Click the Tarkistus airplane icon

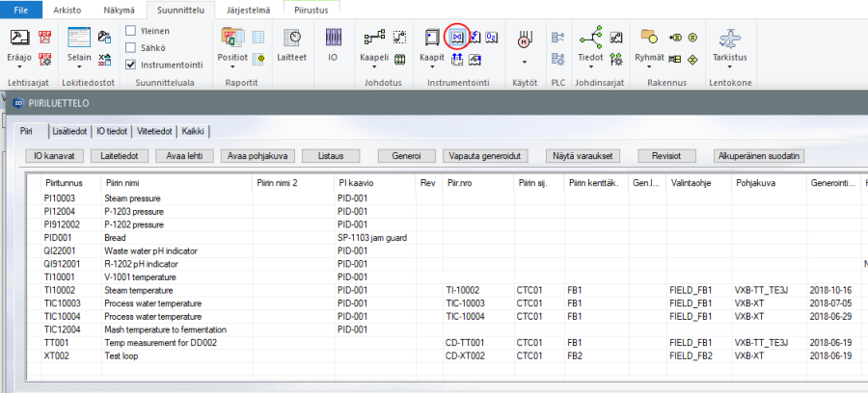[729, 39]
